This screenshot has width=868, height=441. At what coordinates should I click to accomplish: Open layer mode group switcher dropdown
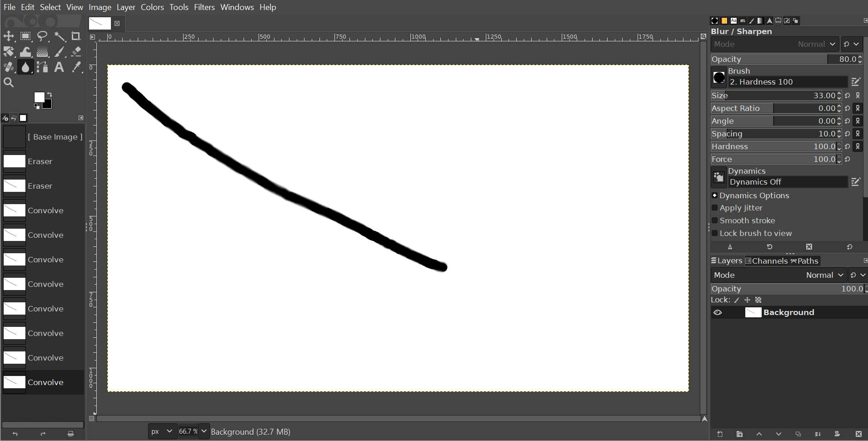pos(858,275)
